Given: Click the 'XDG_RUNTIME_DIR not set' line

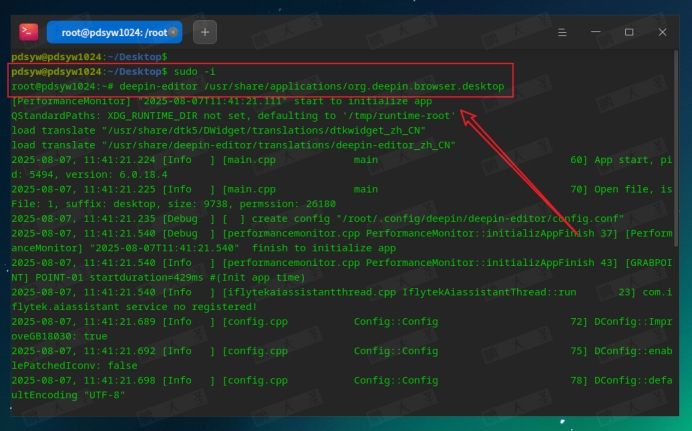Looking at the screenshot, I should point(233,116).
